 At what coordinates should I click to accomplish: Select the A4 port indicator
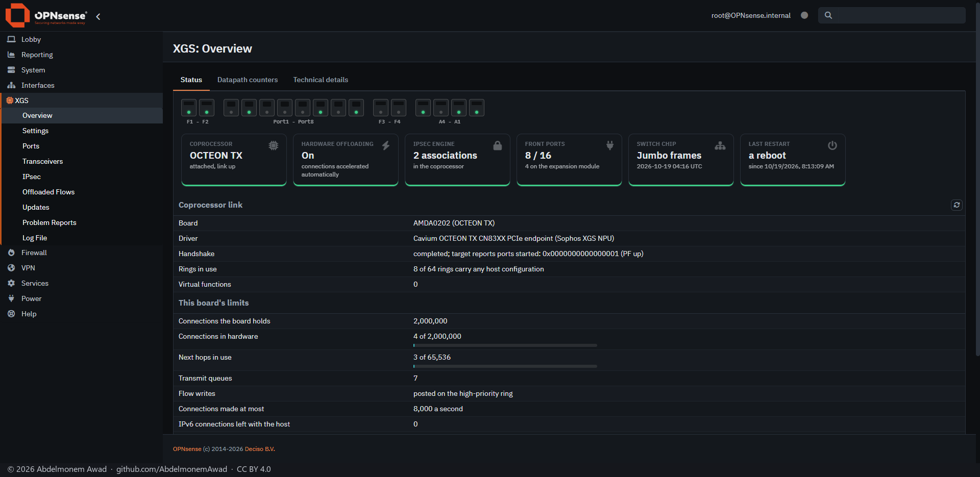(423, 108)
